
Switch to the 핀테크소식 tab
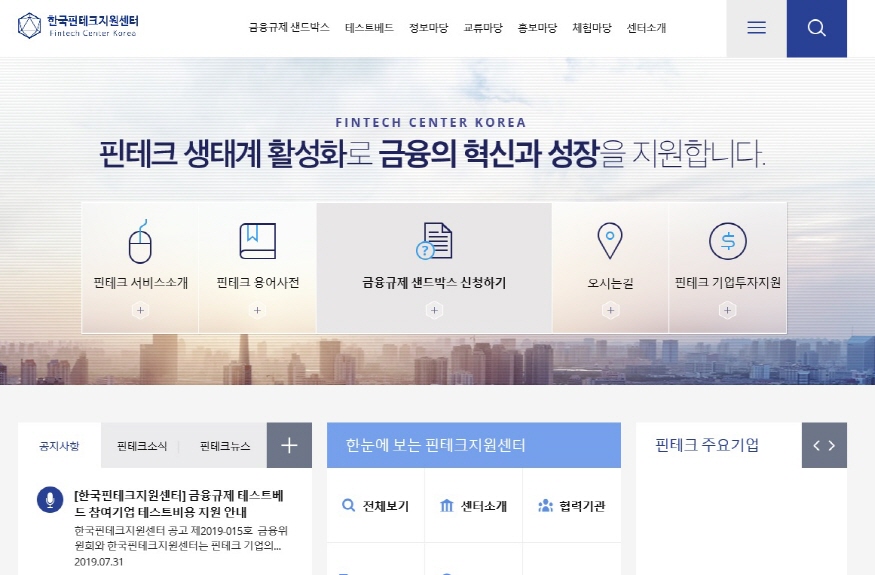coord(142,445)
